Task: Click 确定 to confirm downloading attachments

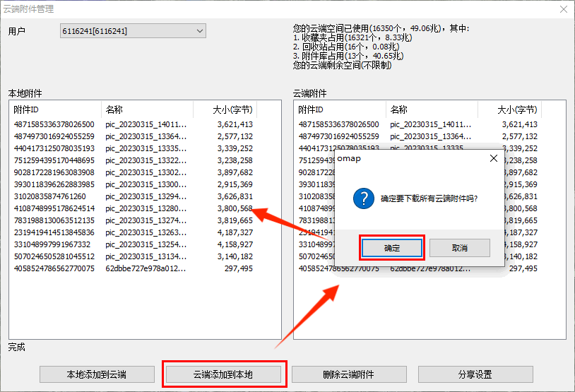Action: coord(391,248)
